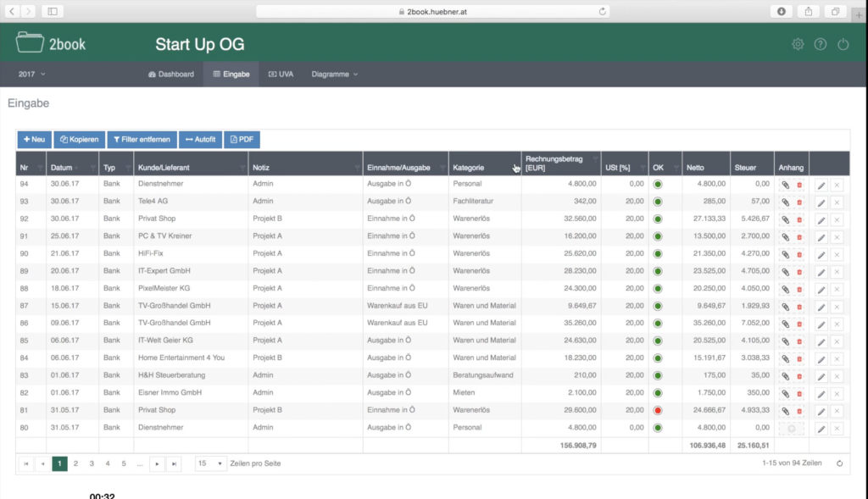Click the Autofit button
This screenshot has width=868, height=499.
200,140
